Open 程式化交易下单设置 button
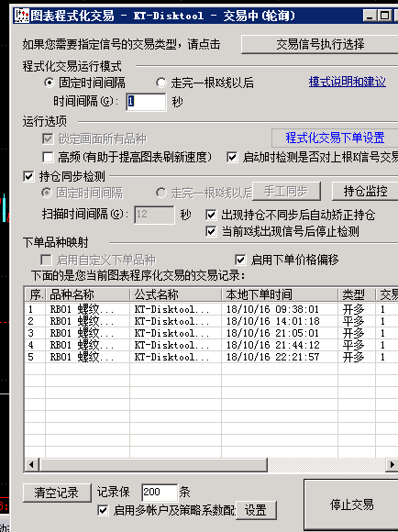Screen dimensions: 398x532 tap(335, 138)
